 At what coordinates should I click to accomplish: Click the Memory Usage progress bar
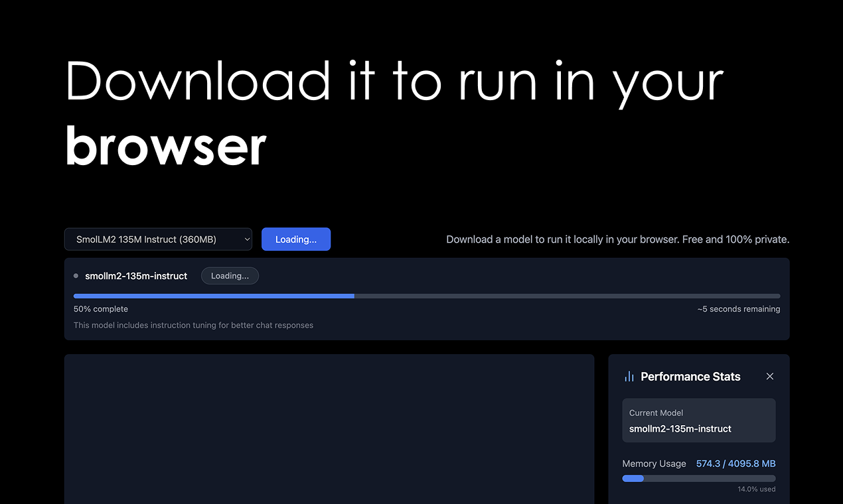tap(699, 478)
